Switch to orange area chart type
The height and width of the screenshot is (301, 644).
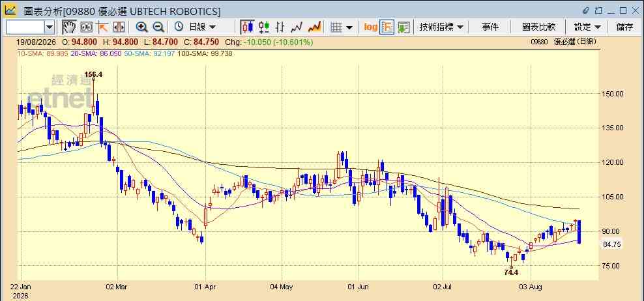pos(314,27)
